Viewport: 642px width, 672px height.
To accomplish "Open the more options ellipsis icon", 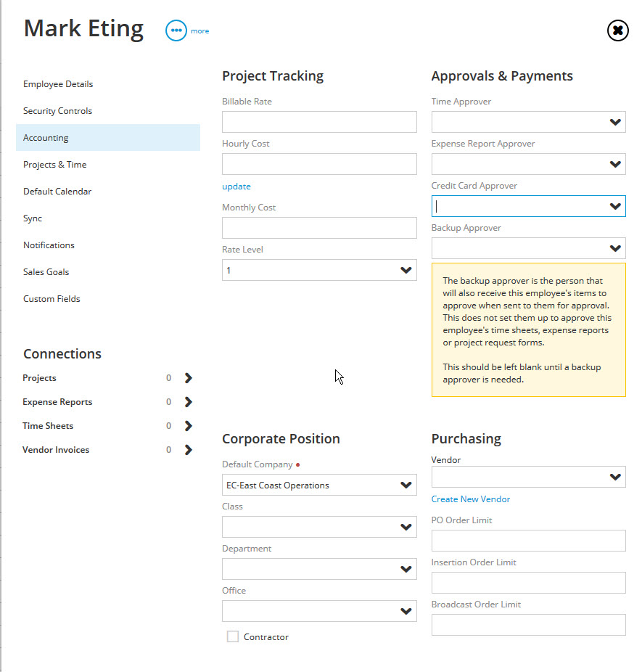I will pyautogui.click(x=176, y=30).
